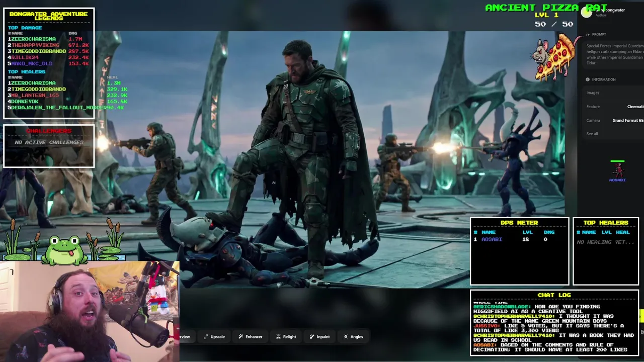Click R3LLIK24 damage row
This screenshot has height=362, width=644.
pos(49,57)
